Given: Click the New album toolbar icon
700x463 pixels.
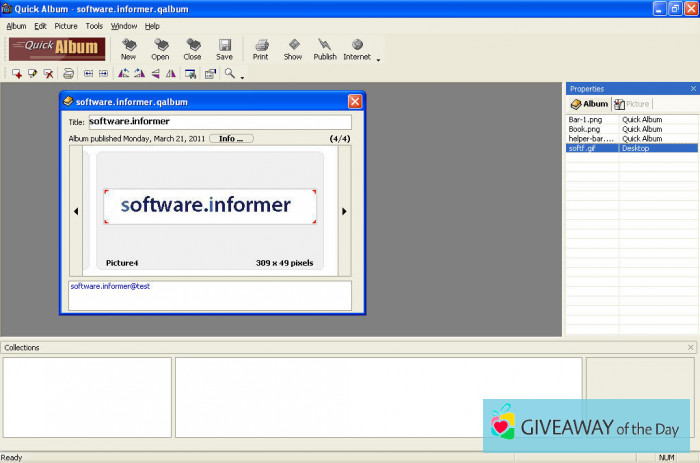Looking at the screenshot, I should 128,48.
